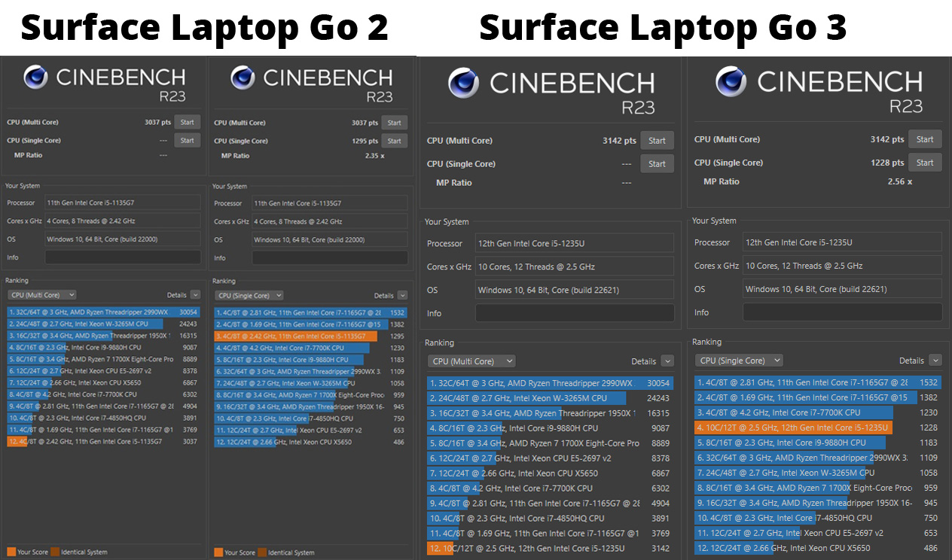Image resolution: width=952 pixels, height=560 pixels.
Task: Select i7-7700K 1230 row in Go 3 single core ranking
Action: [818, 412]
